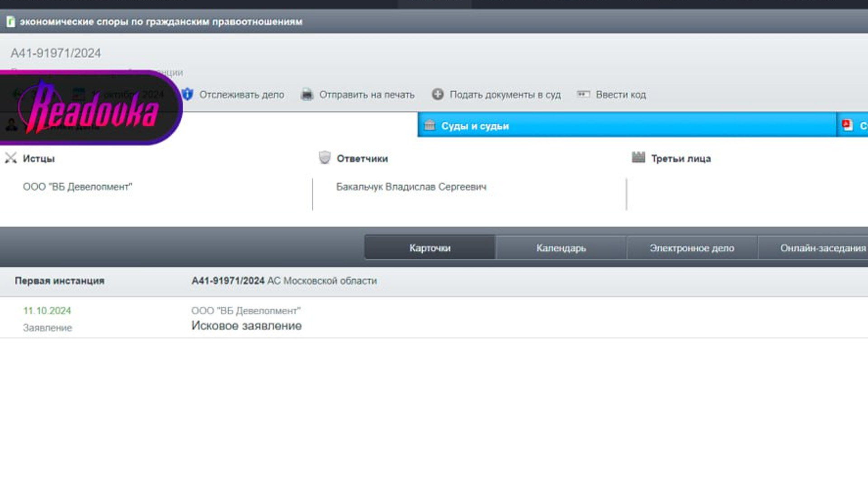Click the plus icon for Подать документы
This screenshot has width=868, height=488.
pyautogui.click(x=437, y=94)
